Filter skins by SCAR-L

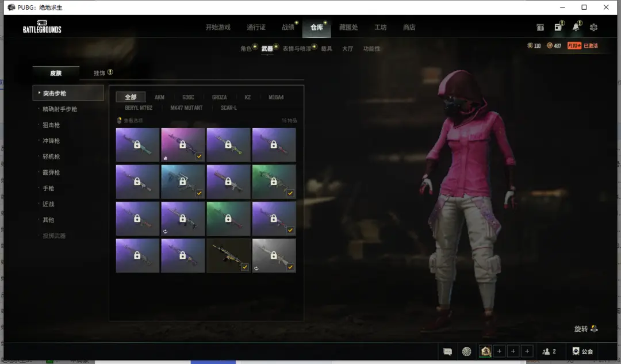pos(229,108)
